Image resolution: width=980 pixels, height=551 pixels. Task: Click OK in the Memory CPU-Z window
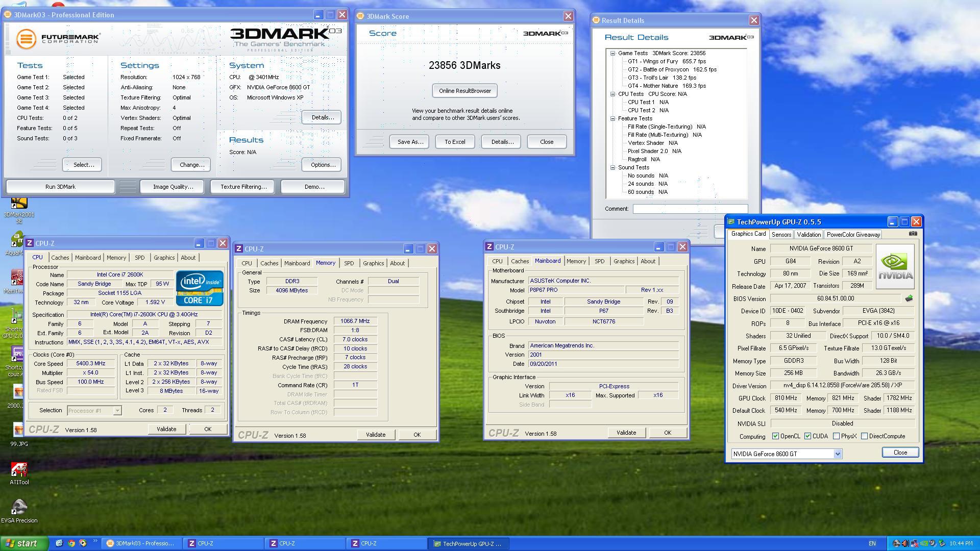pos(416,435)
